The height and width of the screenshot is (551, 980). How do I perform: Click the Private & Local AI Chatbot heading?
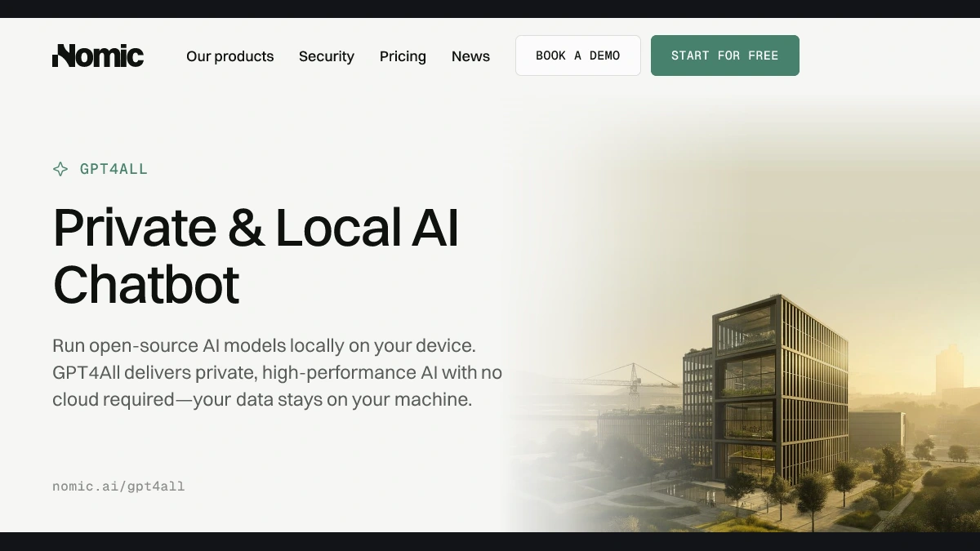coord(256,256)
